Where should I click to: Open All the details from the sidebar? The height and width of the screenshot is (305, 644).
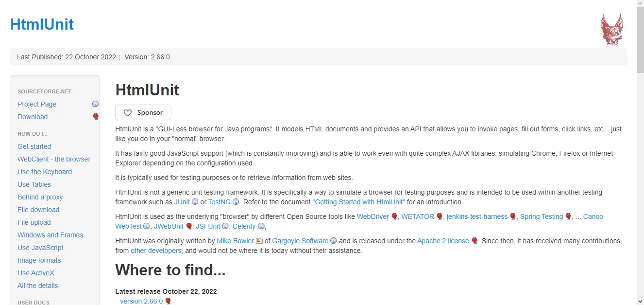pyautogui.click(x=37, y=286)
